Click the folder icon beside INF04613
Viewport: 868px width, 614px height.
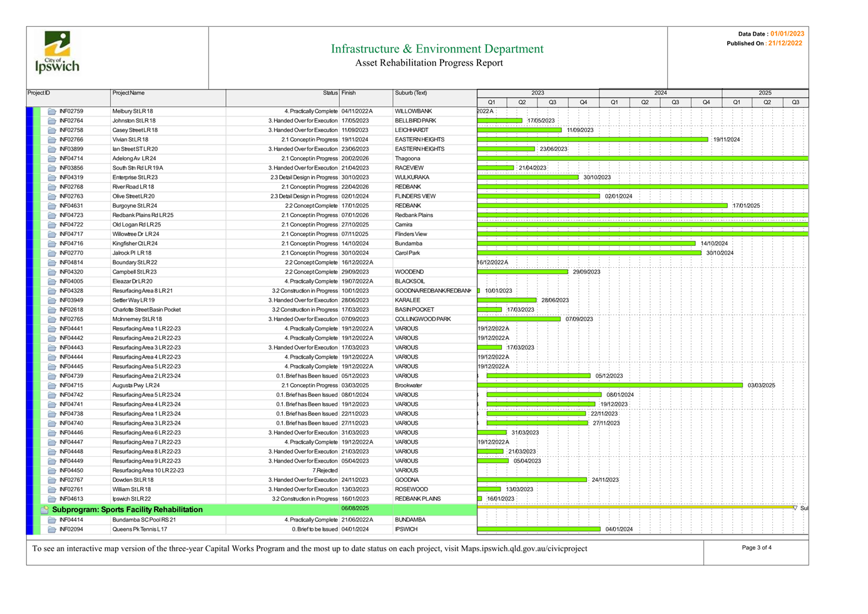click(52, 499)
